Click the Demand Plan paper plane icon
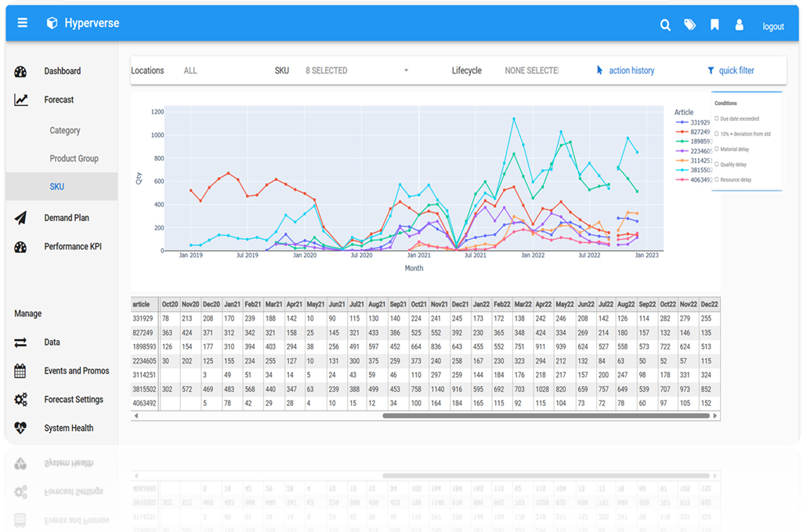This screenshot has height=532, width=803. [20, 218]
